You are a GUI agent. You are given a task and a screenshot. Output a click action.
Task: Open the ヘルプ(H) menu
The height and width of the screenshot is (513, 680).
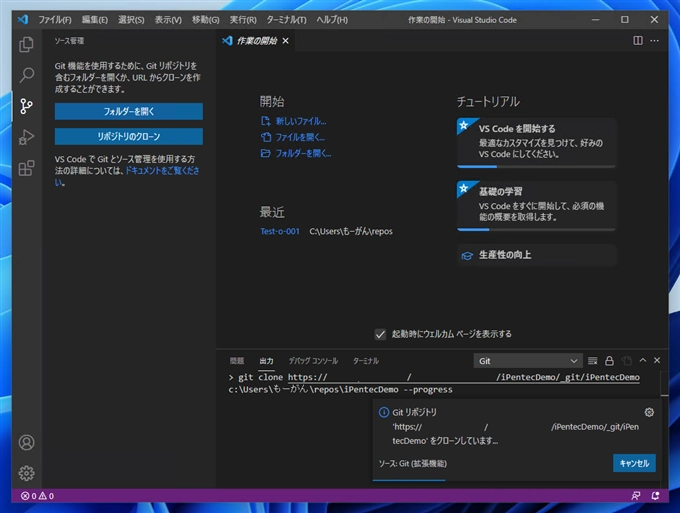tap(332, 20)
